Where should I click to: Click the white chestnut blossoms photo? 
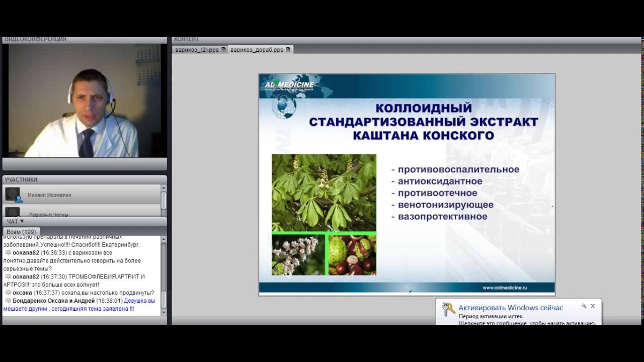pos(298,255)
